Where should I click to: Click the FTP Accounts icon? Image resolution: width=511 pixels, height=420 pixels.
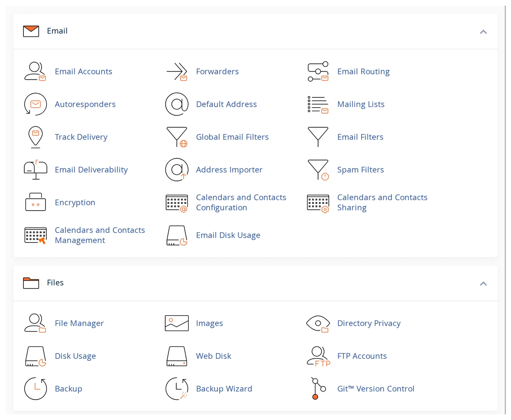(319, 356)
